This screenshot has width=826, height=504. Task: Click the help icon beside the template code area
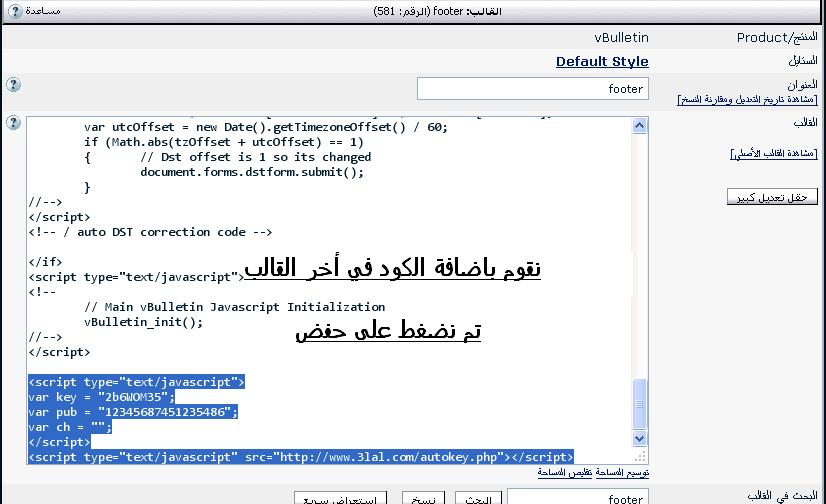point(13,123)
